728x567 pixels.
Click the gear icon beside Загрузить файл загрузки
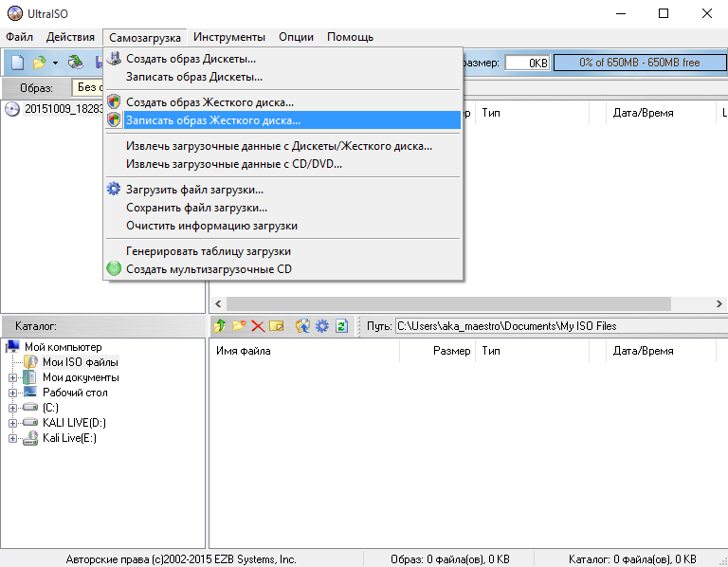point(114,189)
